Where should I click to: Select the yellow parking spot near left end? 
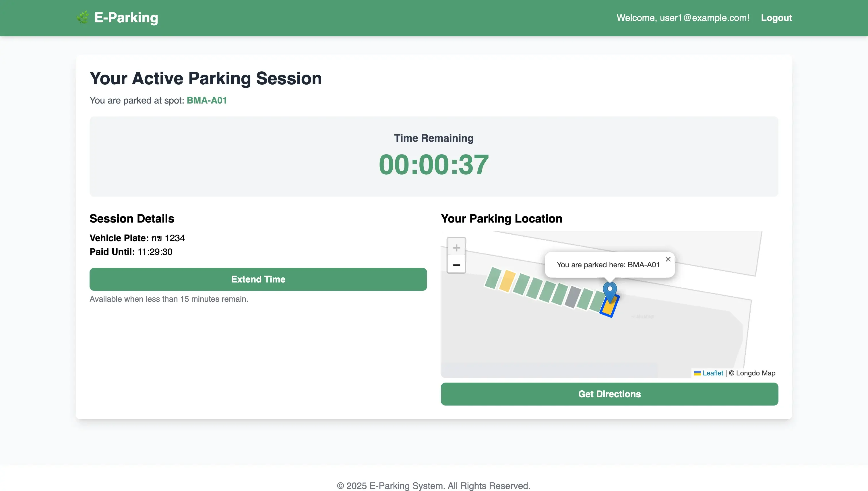(507, 281)
